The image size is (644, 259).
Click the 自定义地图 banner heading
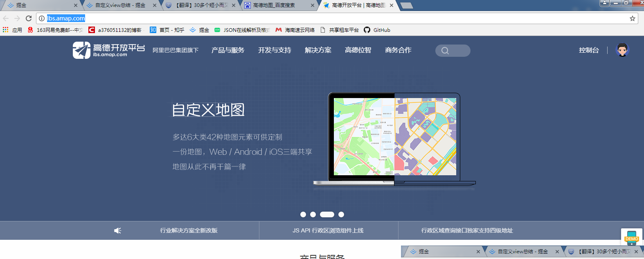[x=208, y=110]
